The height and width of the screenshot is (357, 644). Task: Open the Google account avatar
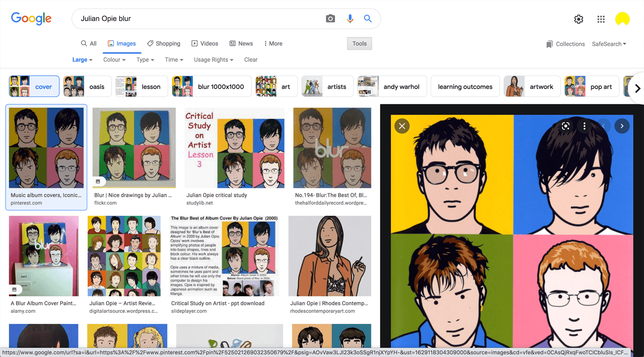[x=622, y=19]
